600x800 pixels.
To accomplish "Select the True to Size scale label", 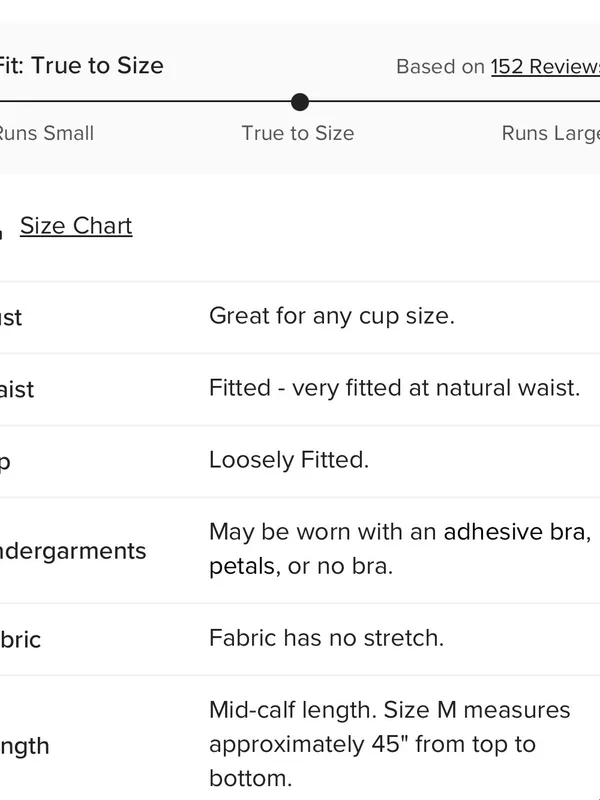I will pos(298,133).
